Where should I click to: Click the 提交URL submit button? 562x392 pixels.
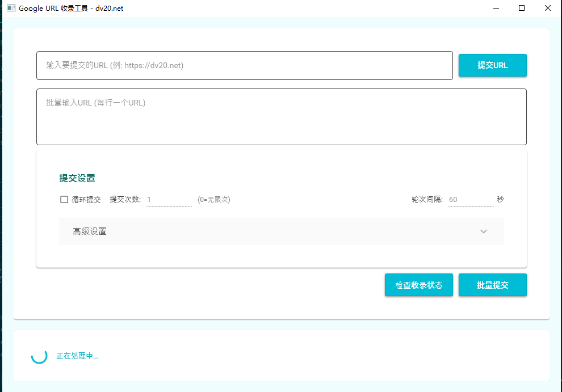tap(492, 65)
